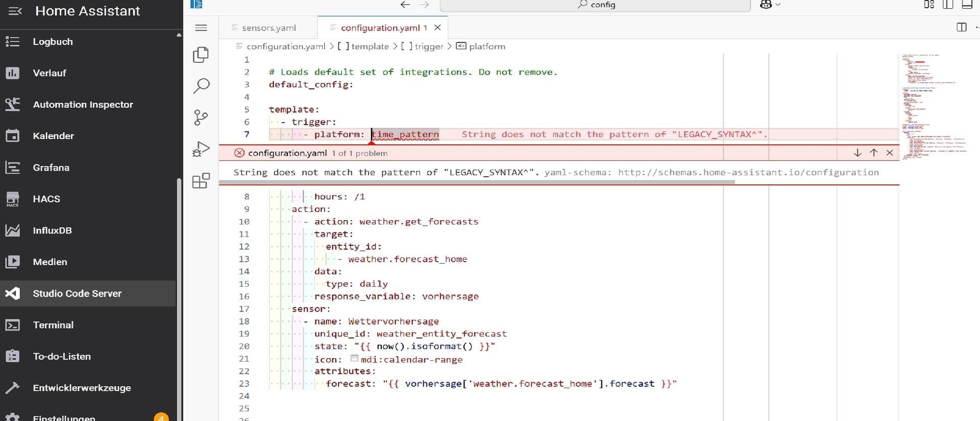Open the Copilot chat dropdown
Image resolution: width=980 pixels, height=421 pixels.
point(770,5)
